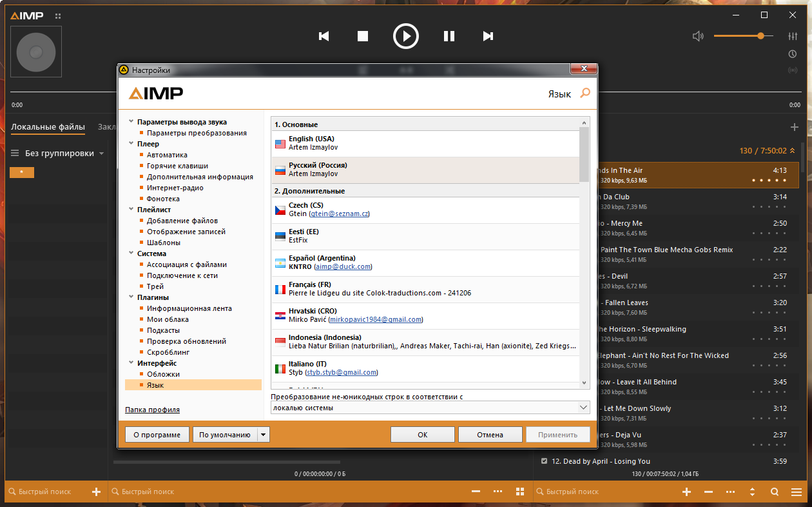
Task: Click the Отмена button
Action: point(490,435)
